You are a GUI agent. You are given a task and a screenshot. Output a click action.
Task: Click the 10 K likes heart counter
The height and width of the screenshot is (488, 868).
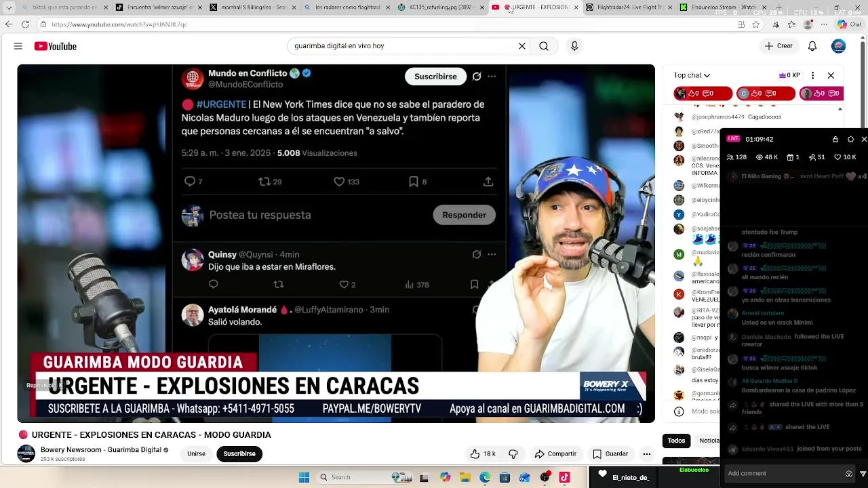pyautogui.click(x=846, y=157)
